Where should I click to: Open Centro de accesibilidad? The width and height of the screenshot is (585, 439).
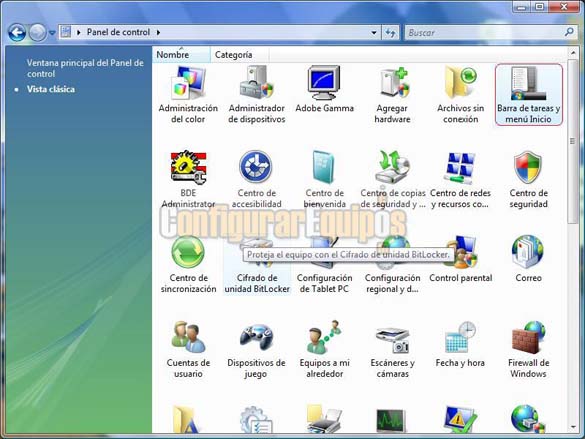(256, 179)
